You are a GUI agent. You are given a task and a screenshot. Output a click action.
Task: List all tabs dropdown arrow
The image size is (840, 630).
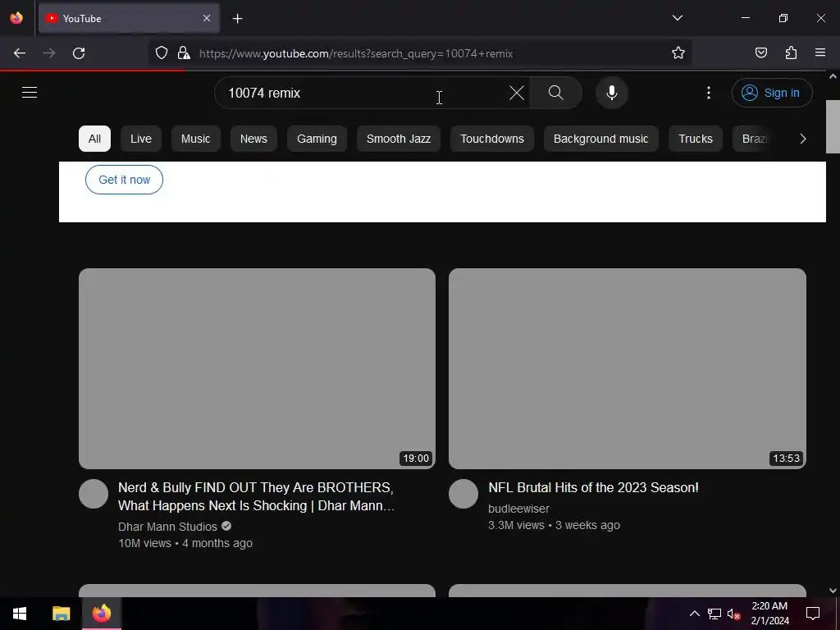(678, 18)
